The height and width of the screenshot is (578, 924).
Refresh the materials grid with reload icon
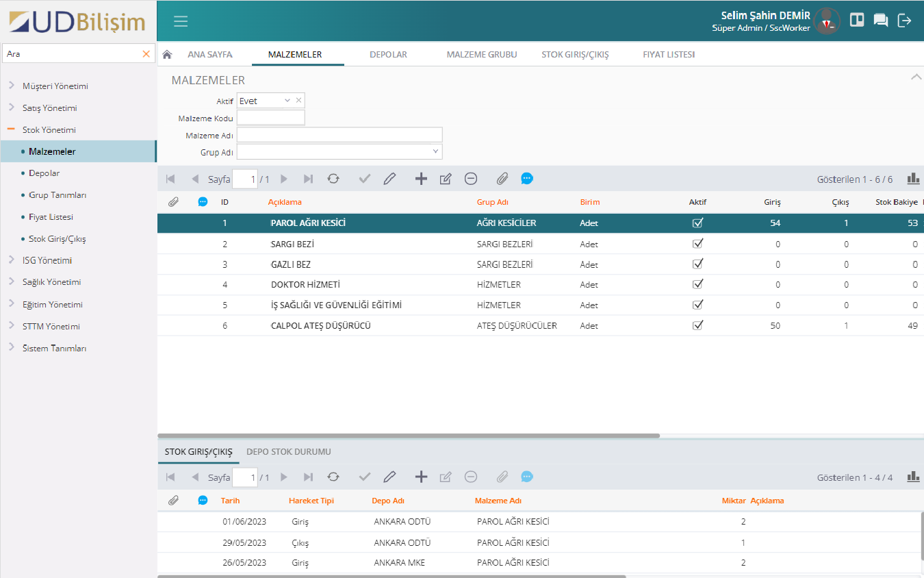click(333, 179)
